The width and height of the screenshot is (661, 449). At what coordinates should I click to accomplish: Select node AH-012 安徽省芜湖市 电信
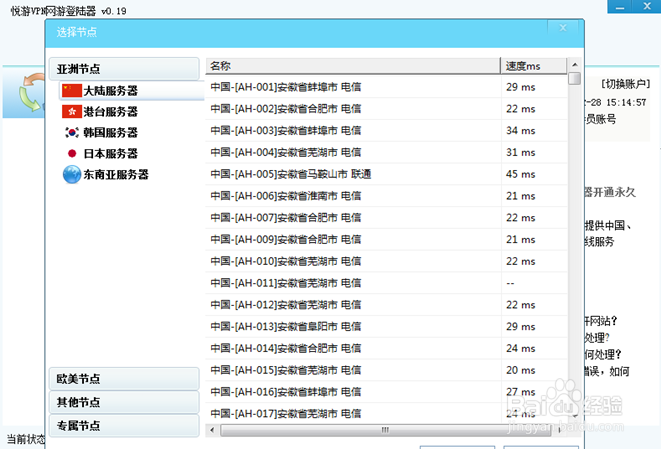[386, 305]
